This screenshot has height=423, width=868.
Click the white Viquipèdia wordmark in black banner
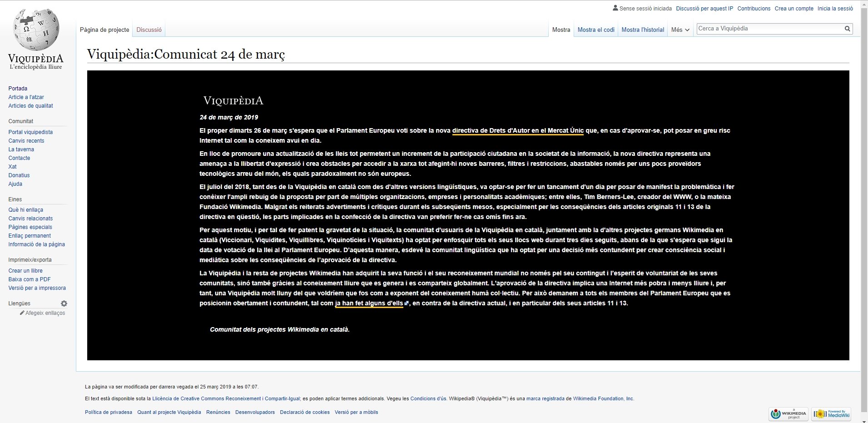point(233,101)
